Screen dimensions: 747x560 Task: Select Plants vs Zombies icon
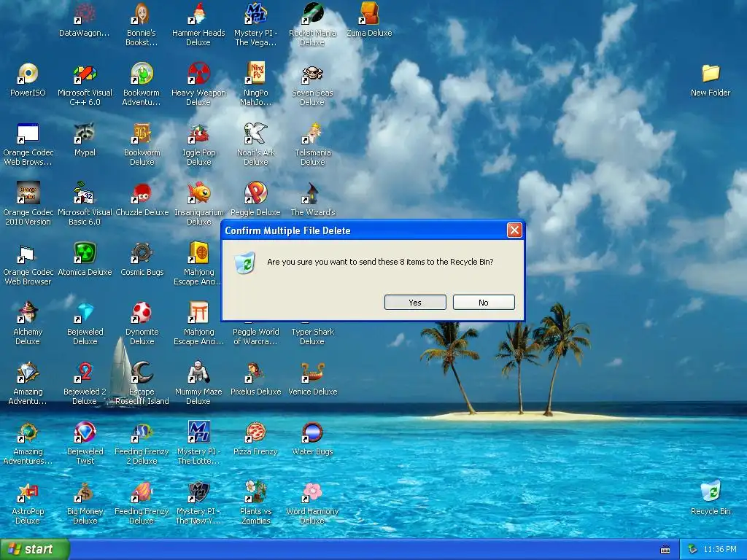(256, 504)
